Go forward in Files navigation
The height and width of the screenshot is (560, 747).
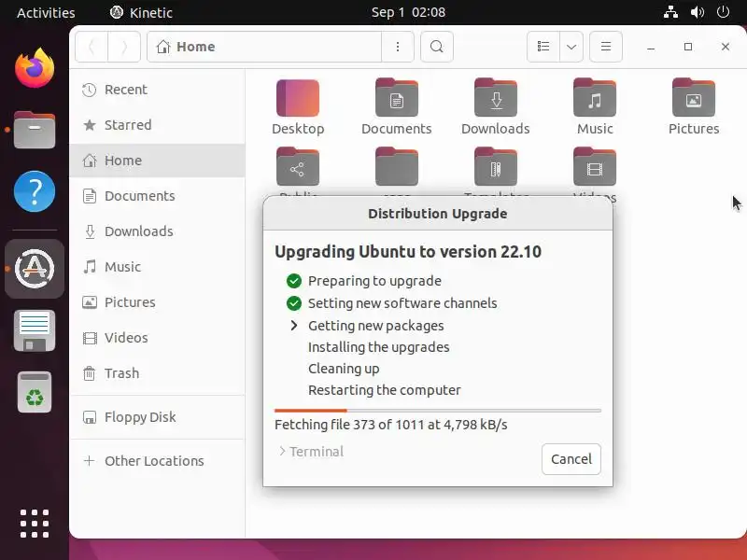click(124, 47)
